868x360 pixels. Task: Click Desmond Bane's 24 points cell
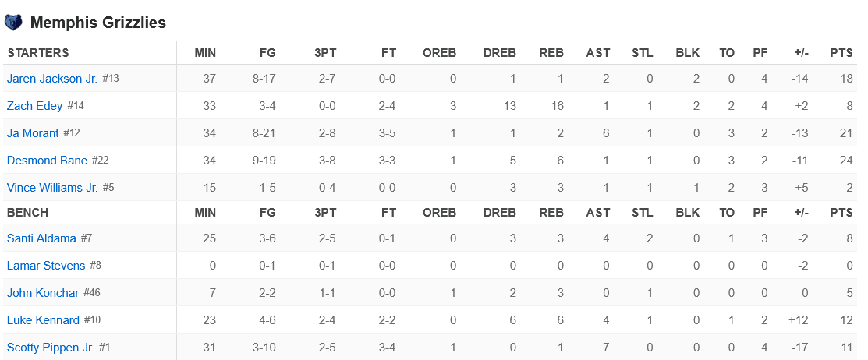[845, 161]
